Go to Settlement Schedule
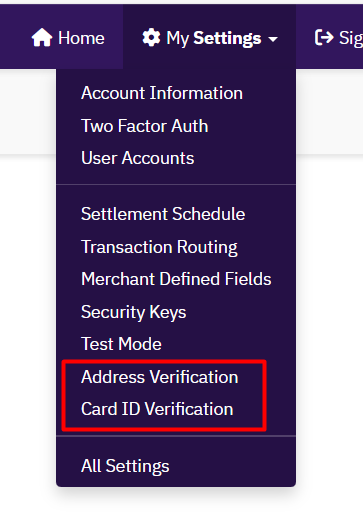Viewport: 363px width, 516px height. click(163, 214)
